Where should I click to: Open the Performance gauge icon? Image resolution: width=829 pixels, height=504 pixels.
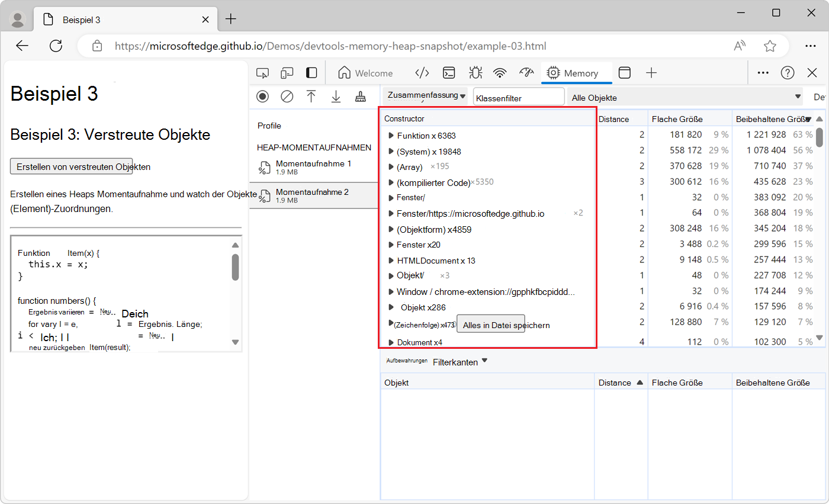[x=526, y=73]
